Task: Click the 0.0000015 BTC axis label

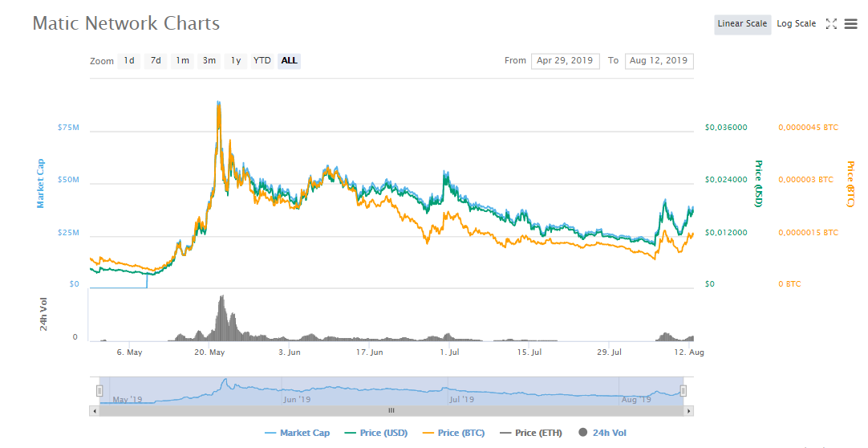Action: 808,233
